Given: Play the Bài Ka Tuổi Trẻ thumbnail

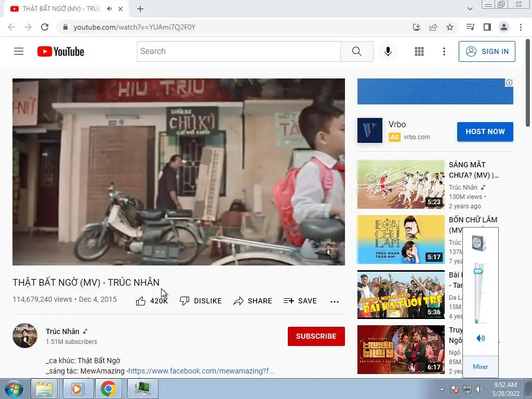Looking at the screenshot, I should point(401,295).
